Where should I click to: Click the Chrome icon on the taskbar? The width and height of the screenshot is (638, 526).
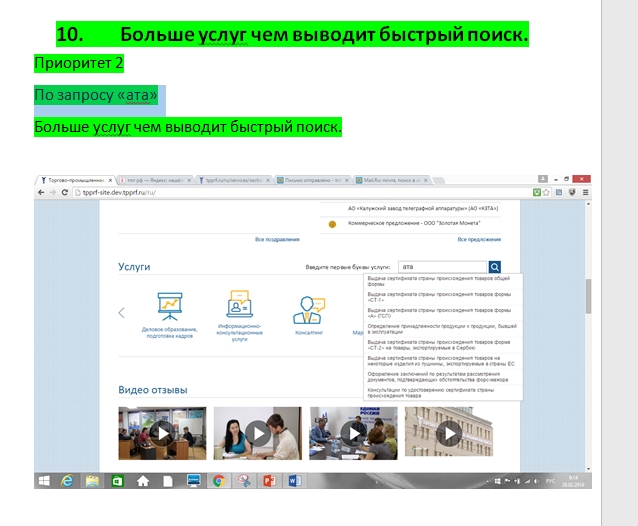tap(219, 481)
